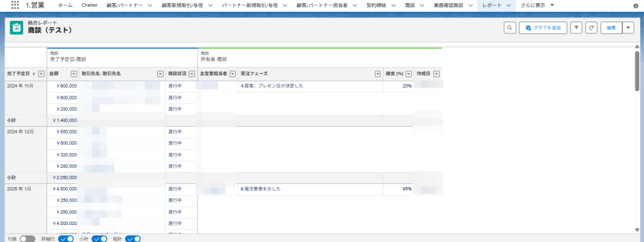The height and width of the screenshot is (242, 644).
Task: Click the ¥1,480,000 subtotal value
Action: point(65,120)
